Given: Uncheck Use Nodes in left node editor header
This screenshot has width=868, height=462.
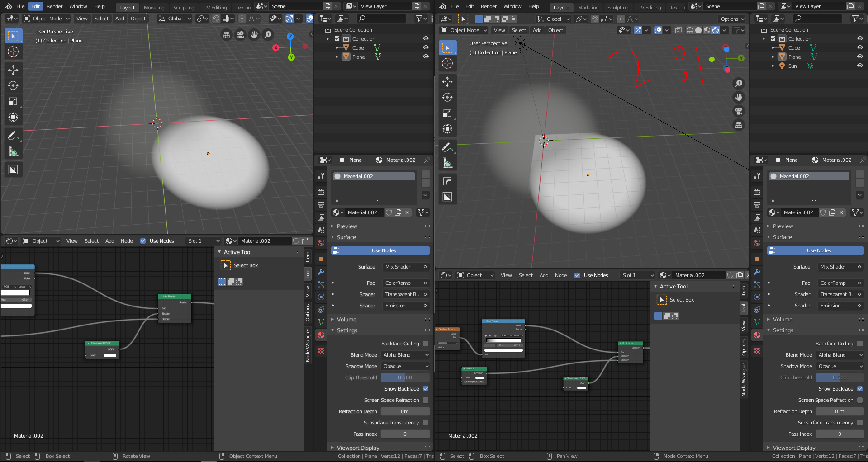Looking at the screenshot, I should pyautogui.click(x=143, y=241).
